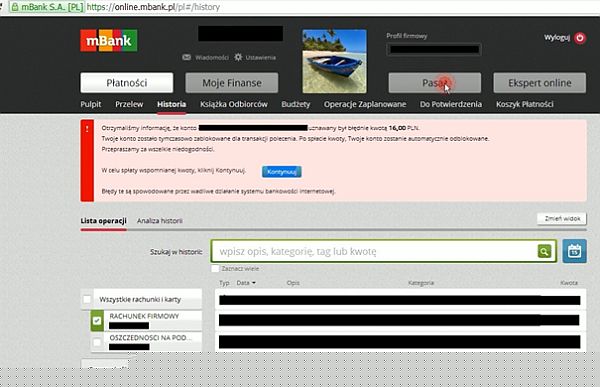Viewport: 600px width, 387px height.
Task: Click the Wszystkie rachunki i karty label
Action: 140,299
